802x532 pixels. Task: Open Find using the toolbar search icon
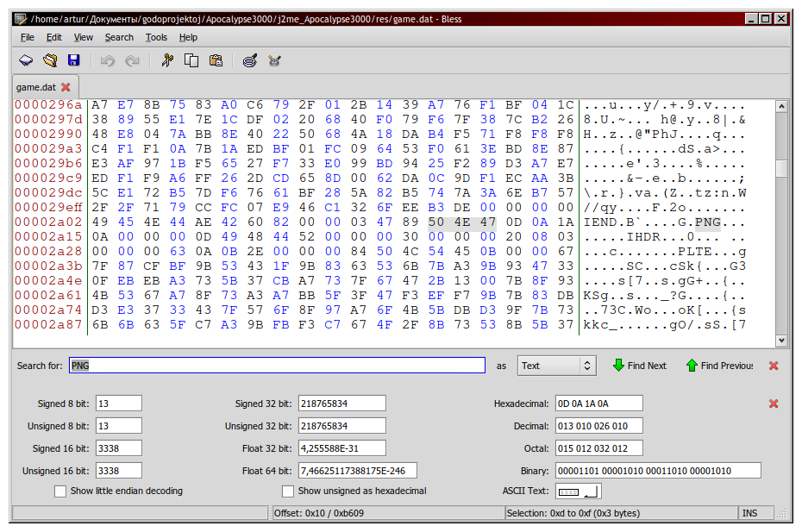249,61
